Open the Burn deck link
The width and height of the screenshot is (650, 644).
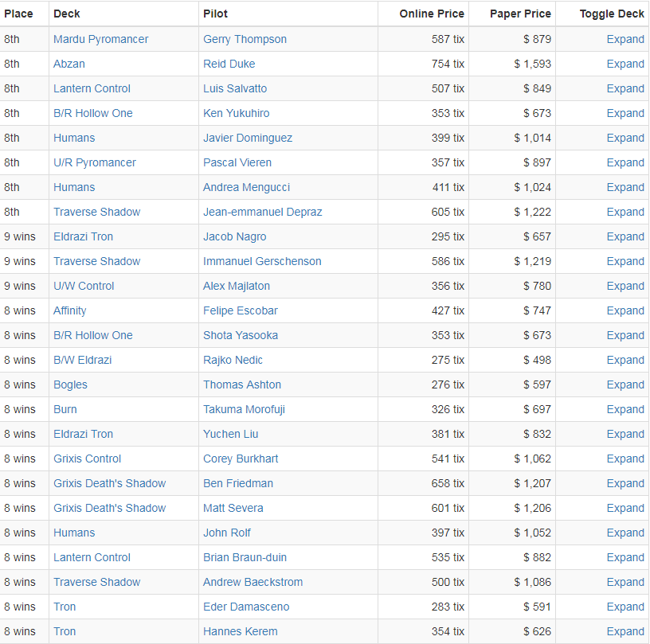click(65, 409)
